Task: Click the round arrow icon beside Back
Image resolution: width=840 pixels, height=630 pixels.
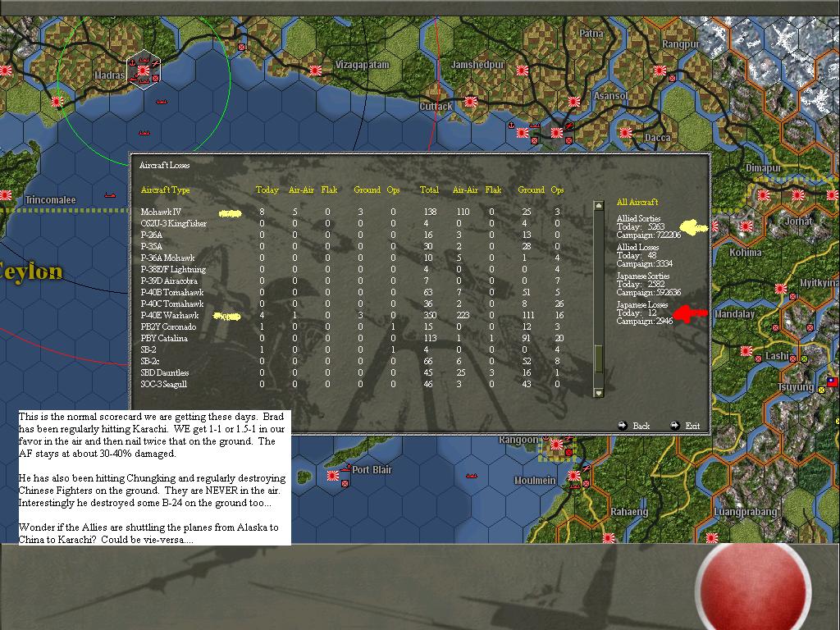Action: (x=623, y=426)
